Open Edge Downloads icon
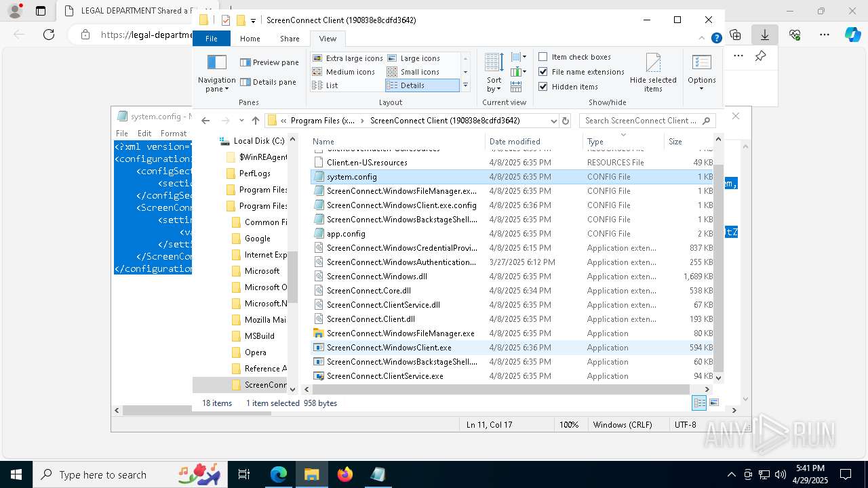 point(765,35)
